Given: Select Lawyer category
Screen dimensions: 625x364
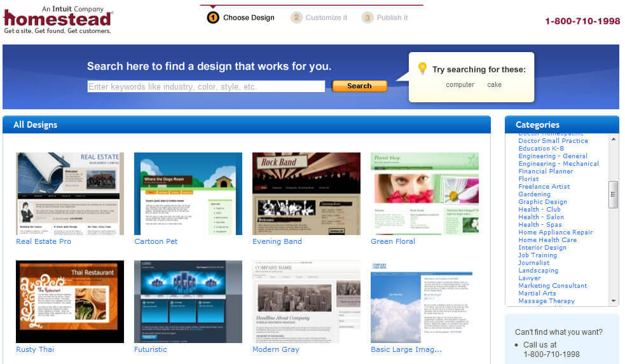Looking at the screenshot, I should coord(530,278).
